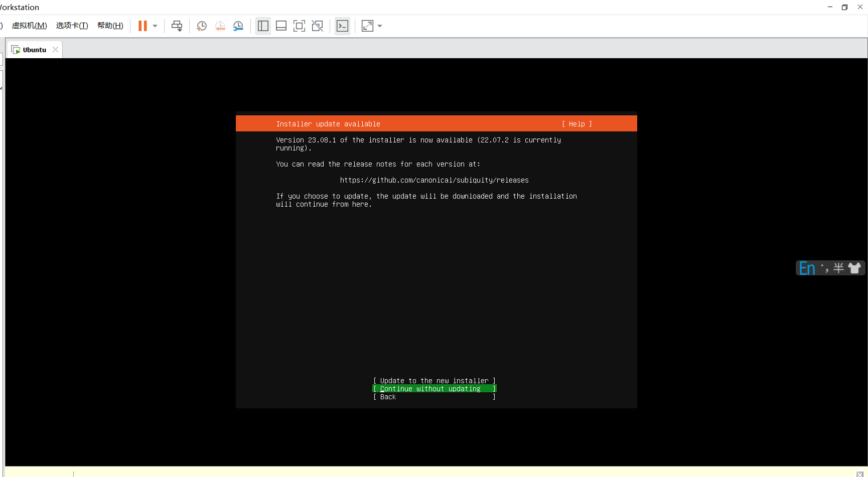
Task: Send Ctrl+Alt+Del to the VM
Action: point(177,26)
